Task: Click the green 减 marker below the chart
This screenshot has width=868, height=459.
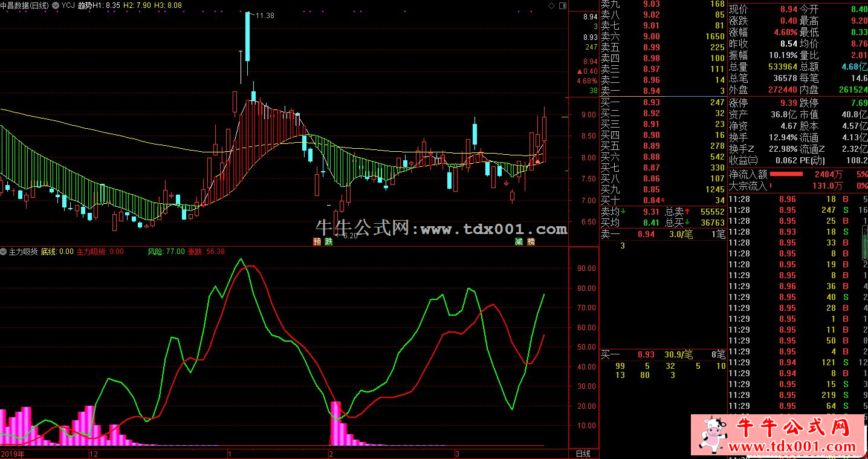Action: coord(519,242)
